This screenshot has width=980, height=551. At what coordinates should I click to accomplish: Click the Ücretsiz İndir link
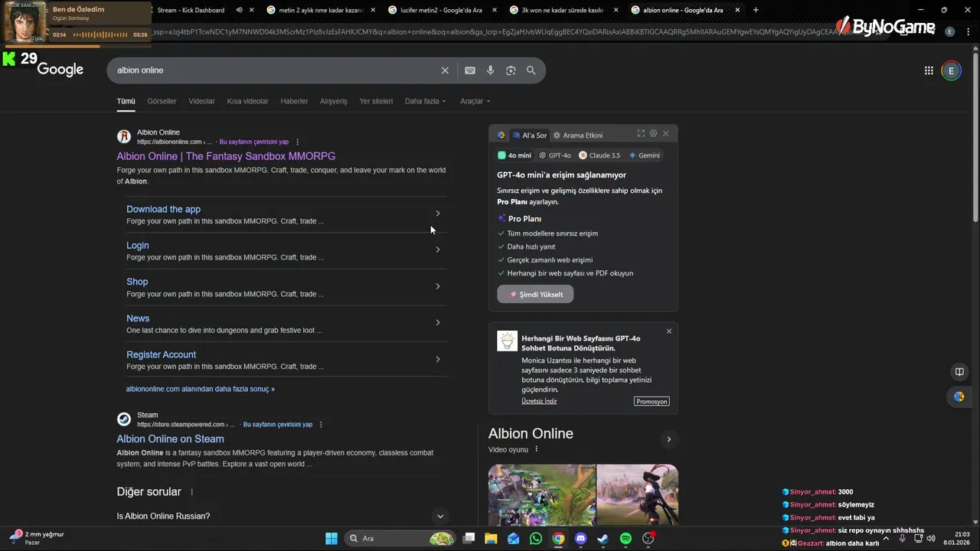pyautogui.click(x=539, y=401)
